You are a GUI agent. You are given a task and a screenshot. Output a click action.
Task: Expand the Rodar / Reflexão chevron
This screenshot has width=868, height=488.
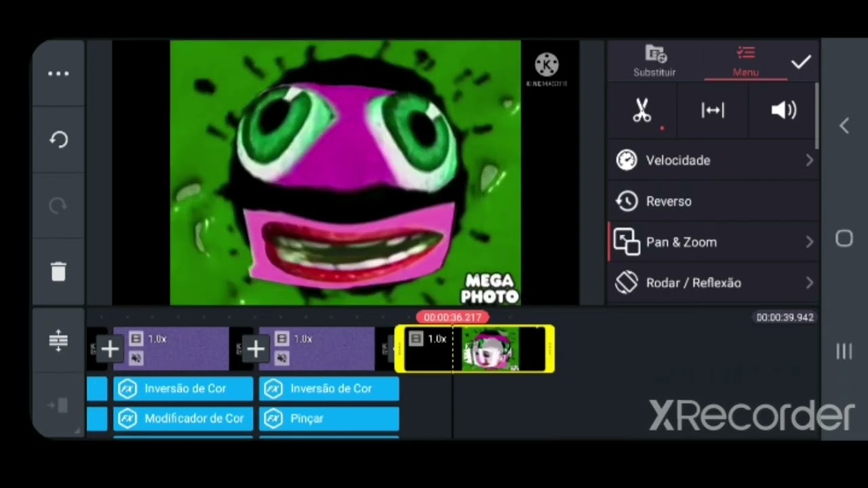tap(809, 283)
